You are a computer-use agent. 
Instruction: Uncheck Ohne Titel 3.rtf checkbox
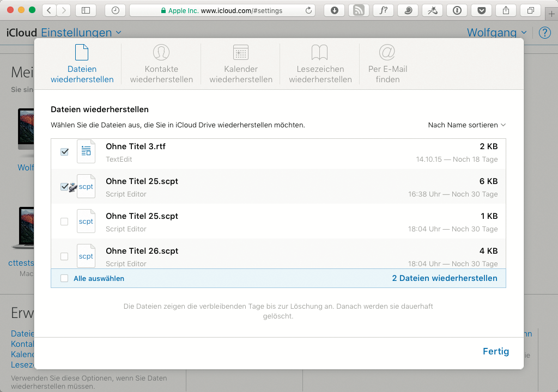tap(64, 152)
